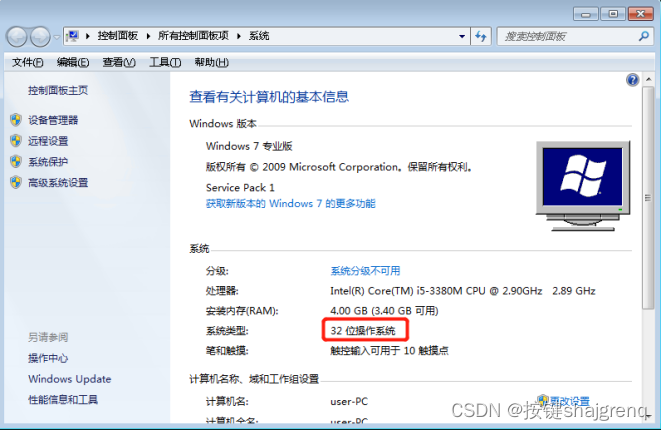Expand arrow after 控制面板 breadcrumb
This screenshot has height=430, width=662.
tap(148, 36)
